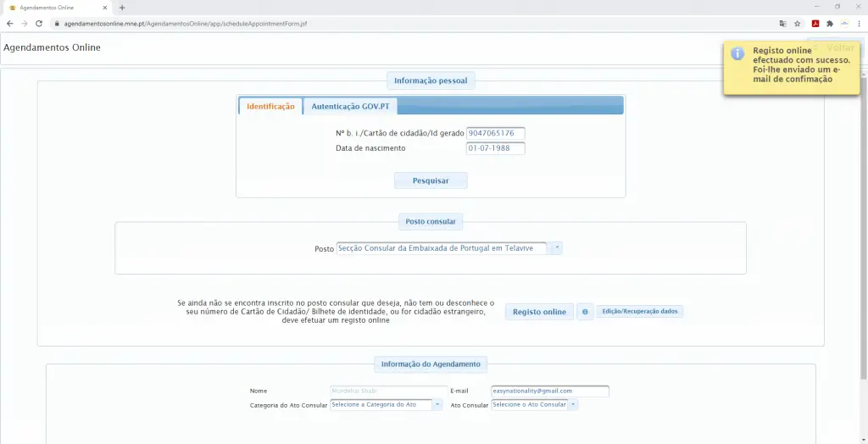Image resolution: width=868 pixels, height=444 pixels.
Task: Focus the E-mail input field
Action: point(549,391)
